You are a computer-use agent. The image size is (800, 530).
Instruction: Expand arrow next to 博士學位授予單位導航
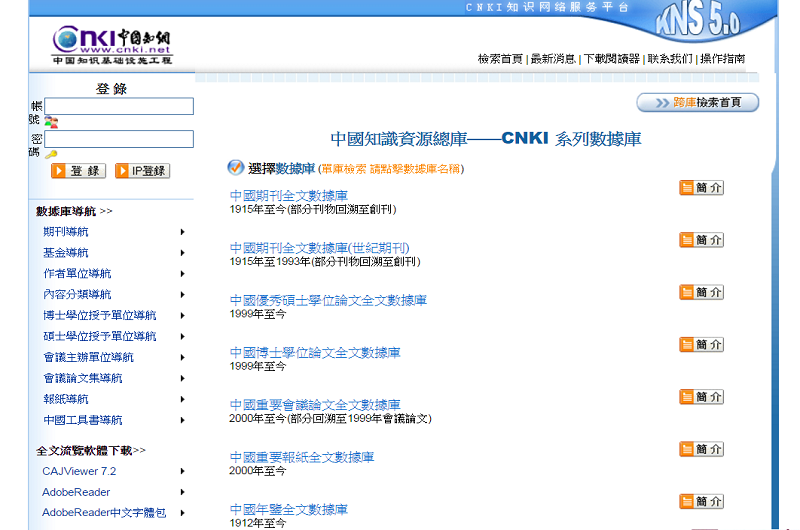coord(182,316)
